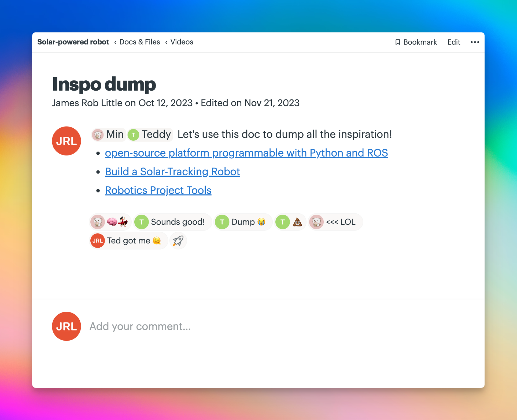Viewport: 517px width, 420px height.
Task: Click the "Dump" crying emoji boost
Action: 243,222
